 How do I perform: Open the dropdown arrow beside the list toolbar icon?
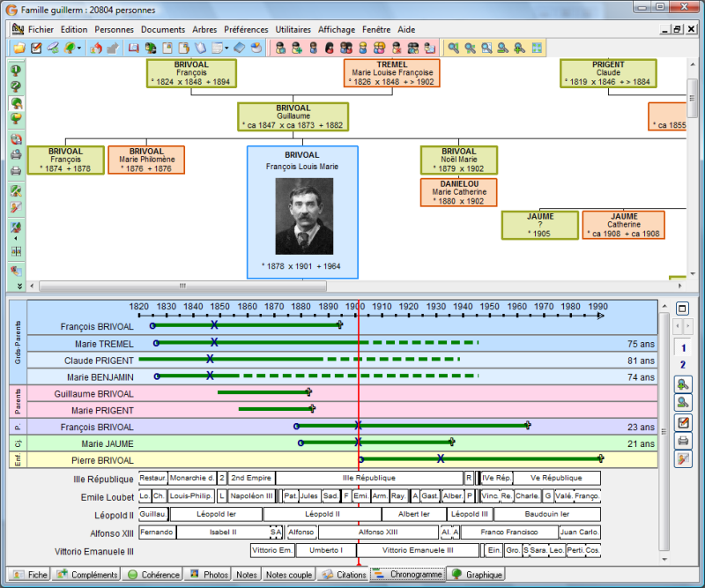click(x=226, y=48)
